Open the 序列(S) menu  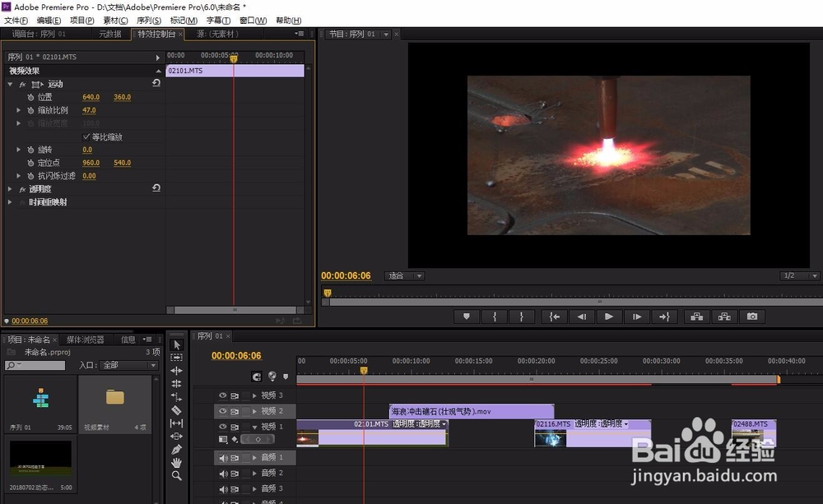[148, 21]
